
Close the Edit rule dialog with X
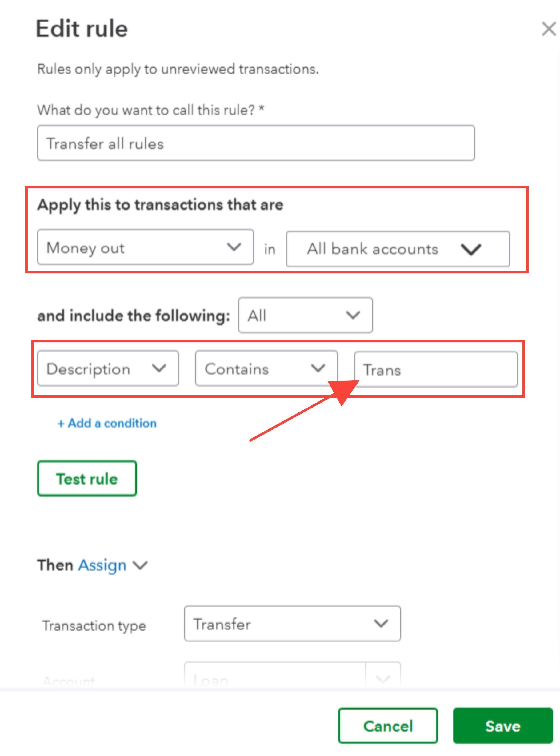coord(548,29)
